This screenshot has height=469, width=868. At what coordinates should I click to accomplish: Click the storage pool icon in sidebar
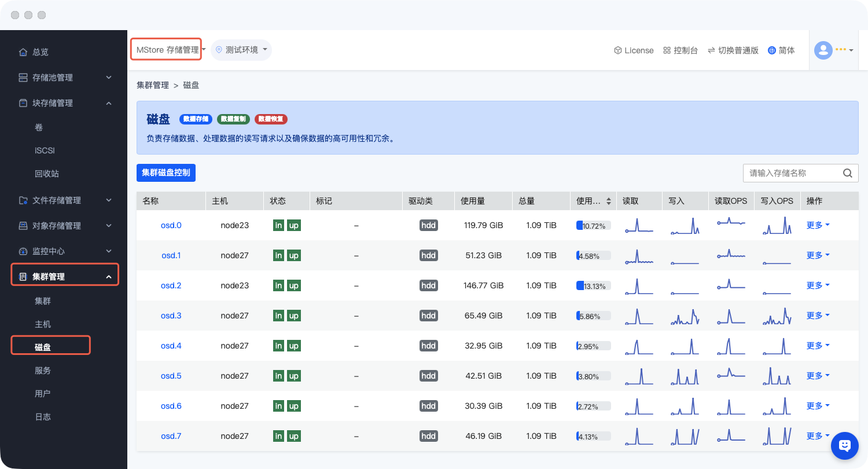point(23,78)
